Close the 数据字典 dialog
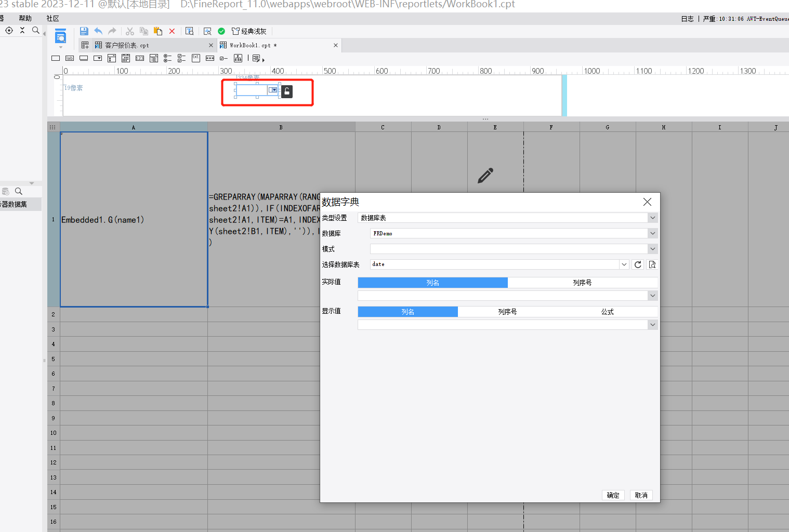This screenshot has width=789, height=532. tap(647, 202)
